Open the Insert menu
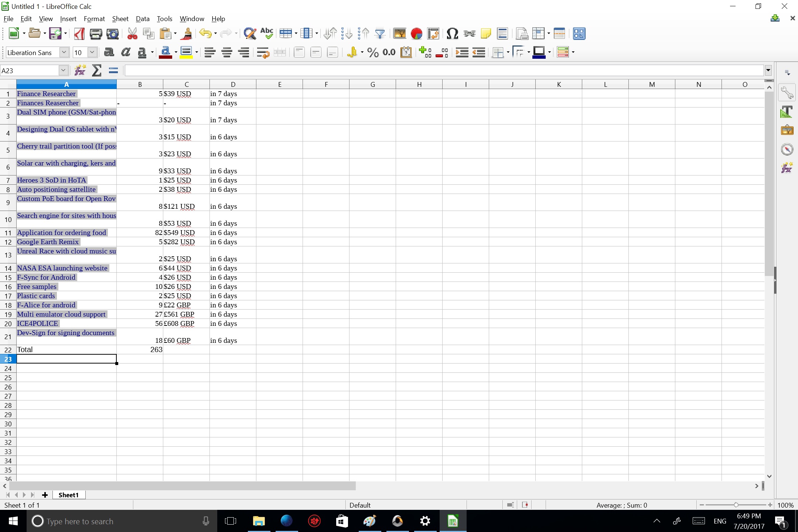This screenshot has height=532, width=798. coord(68,19)
